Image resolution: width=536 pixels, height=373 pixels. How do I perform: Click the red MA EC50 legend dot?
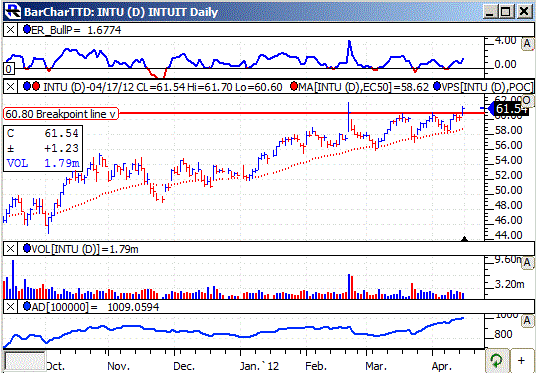pyautogui.click(x=293, y=87)
